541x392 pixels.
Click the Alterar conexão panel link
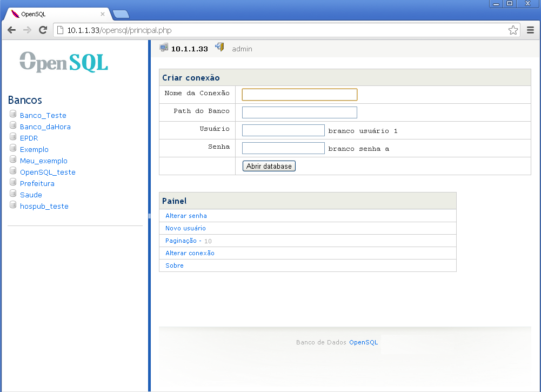point(190,253)
